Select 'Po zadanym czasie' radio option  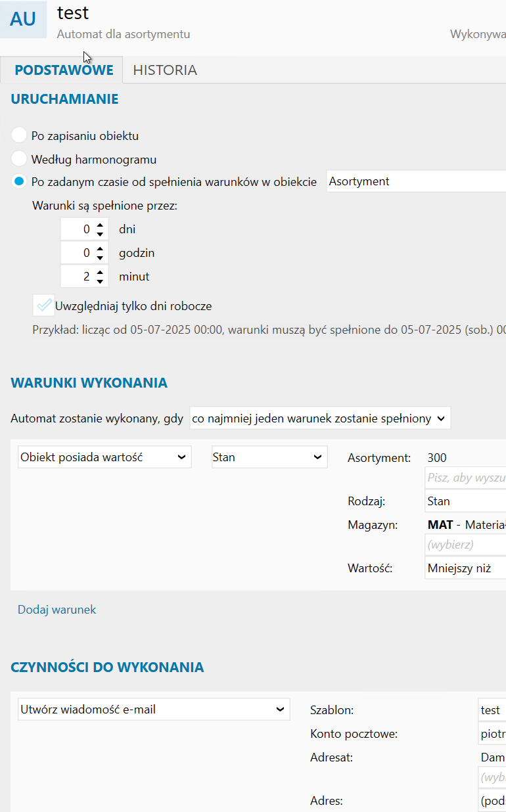coord(19,182)
